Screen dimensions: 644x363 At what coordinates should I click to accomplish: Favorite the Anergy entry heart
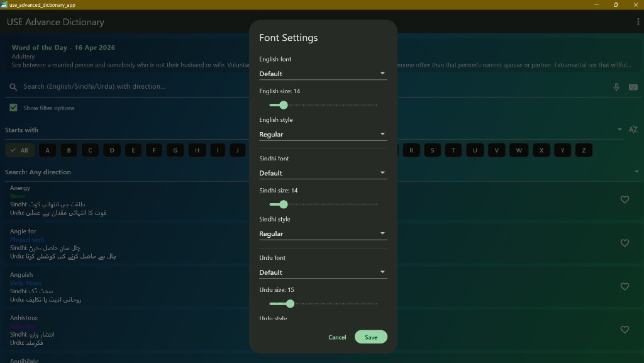pos(625,199)
